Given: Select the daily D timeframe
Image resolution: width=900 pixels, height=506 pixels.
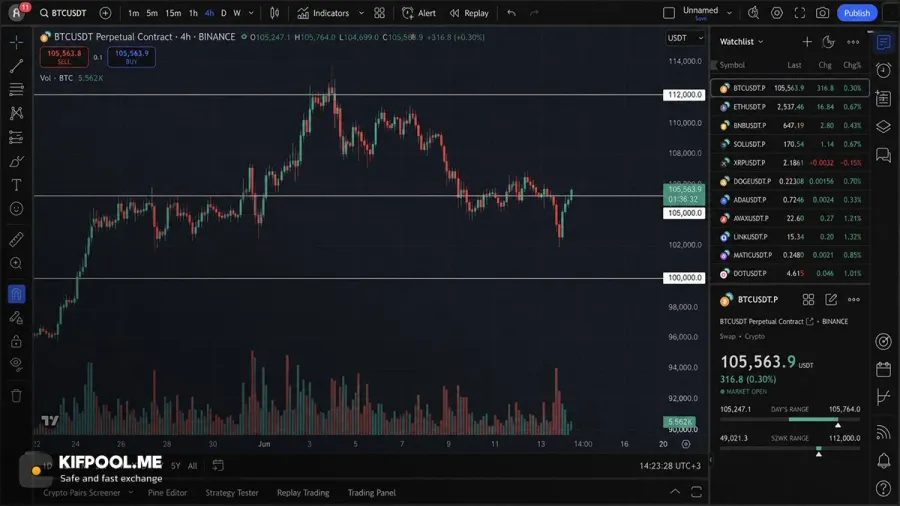Looking at the screenshot, I should (x=224, y=13).
